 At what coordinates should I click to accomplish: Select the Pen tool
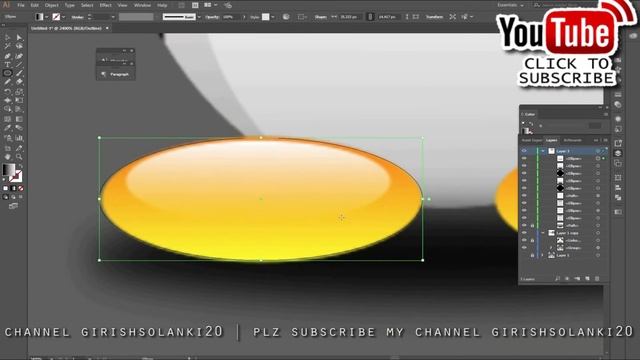pyautogui.click(x=7, y=56)
